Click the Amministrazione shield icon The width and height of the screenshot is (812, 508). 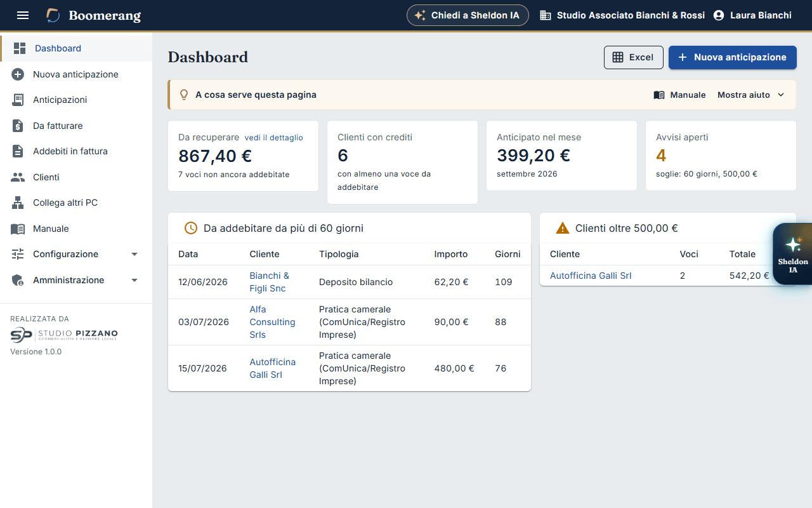pyautogui.click(x=18, y=280)
